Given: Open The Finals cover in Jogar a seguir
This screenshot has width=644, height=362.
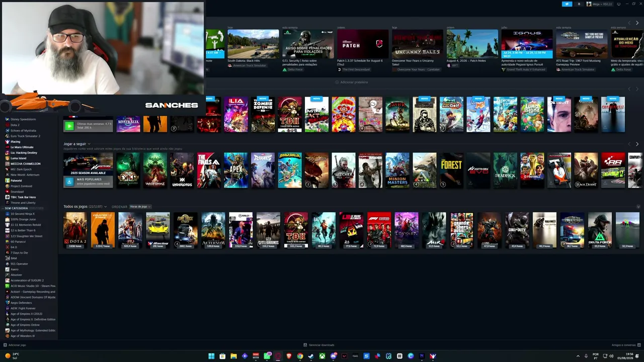Looking at the screenshot, I should point(209,170).
